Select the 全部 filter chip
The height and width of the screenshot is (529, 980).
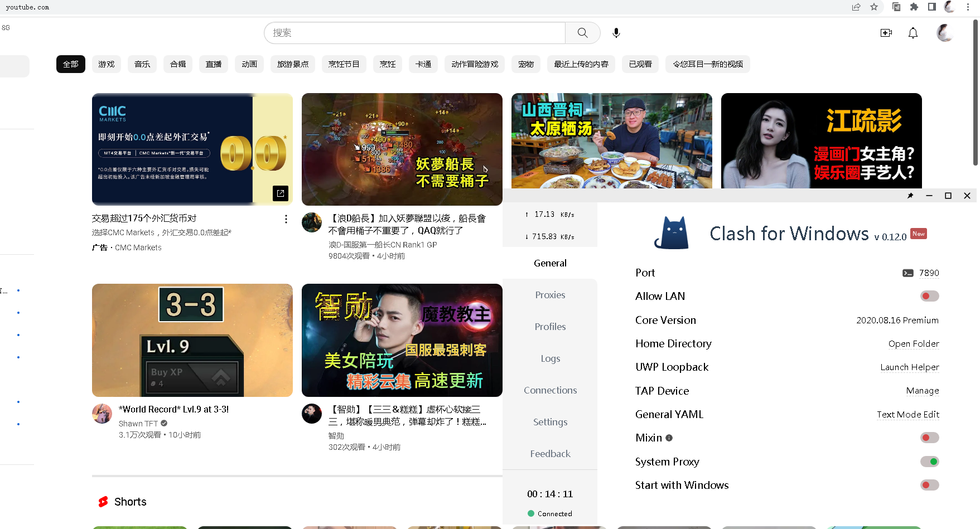point(71,64)
